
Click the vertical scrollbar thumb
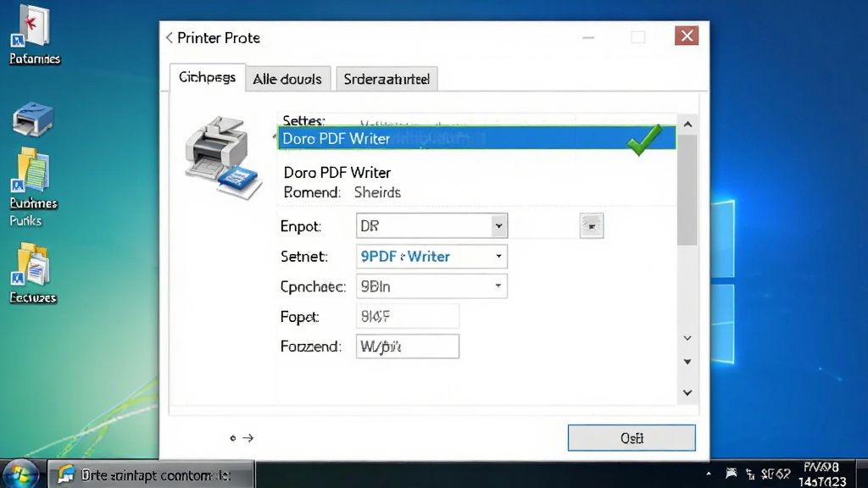(x=687, y=190)
